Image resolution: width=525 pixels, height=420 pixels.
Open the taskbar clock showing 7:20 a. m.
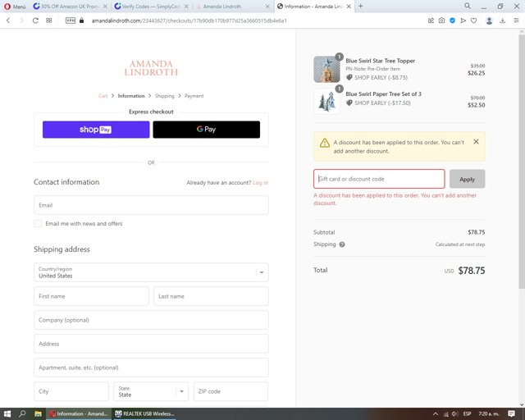(489, 413)
